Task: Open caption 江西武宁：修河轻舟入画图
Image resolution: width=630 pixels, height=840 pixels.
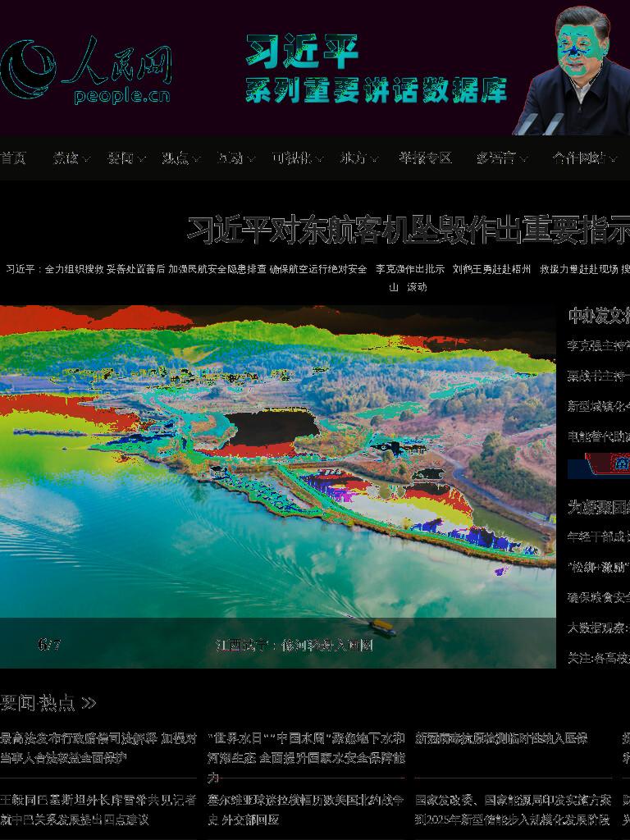Action: click(294, 645)
